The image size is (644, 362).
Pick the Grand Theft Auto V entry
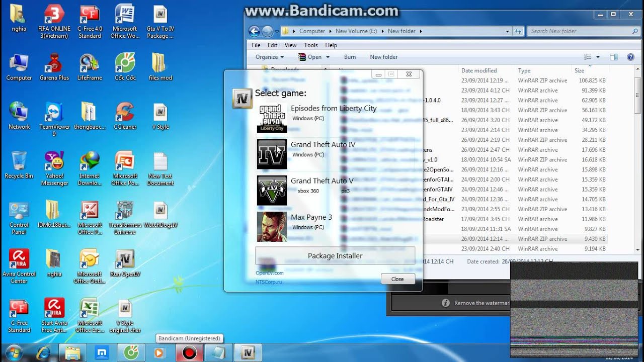336,191
